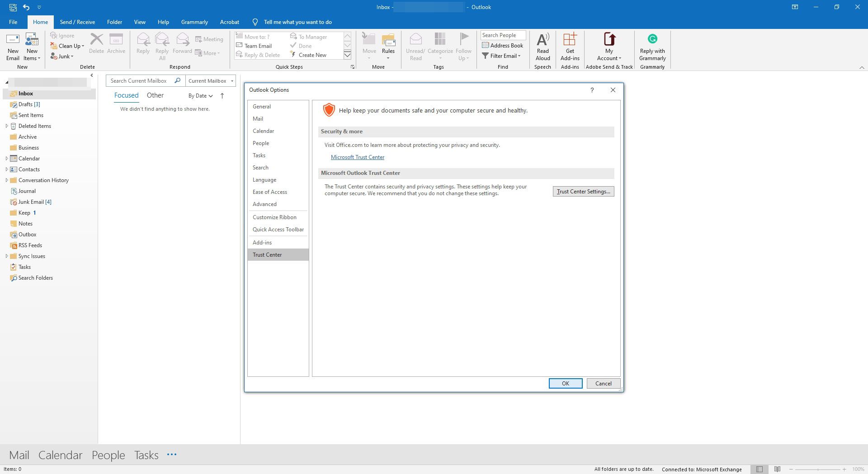Click the Forward icon

182,43
